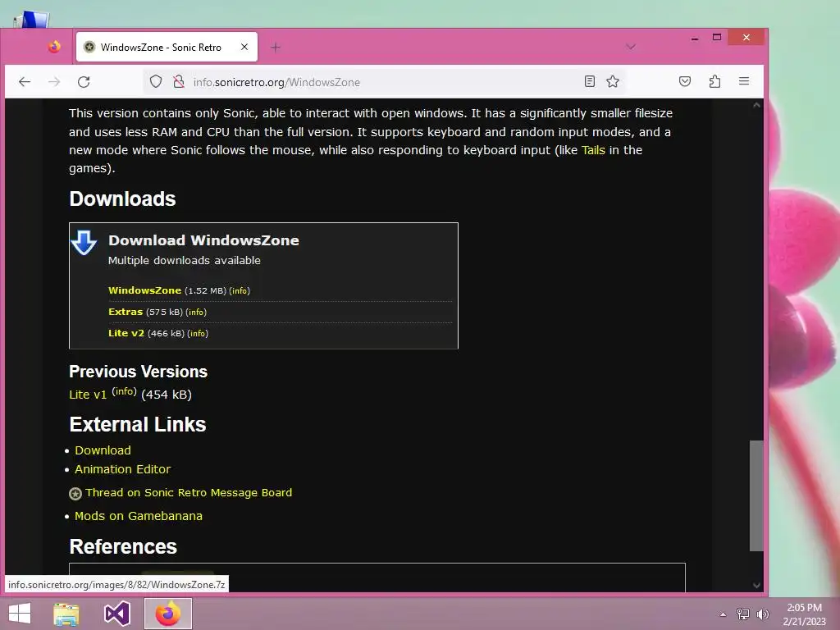
Task: Click the Downloads section heading
Action: click(x=122, y=199)
